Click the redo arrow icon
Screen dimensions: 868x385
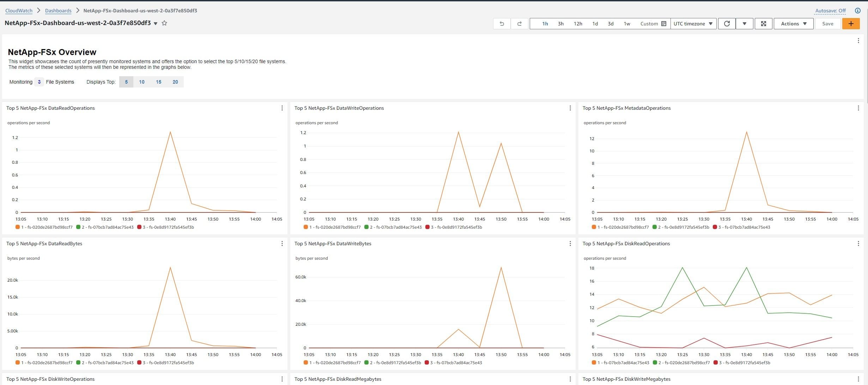519,24
